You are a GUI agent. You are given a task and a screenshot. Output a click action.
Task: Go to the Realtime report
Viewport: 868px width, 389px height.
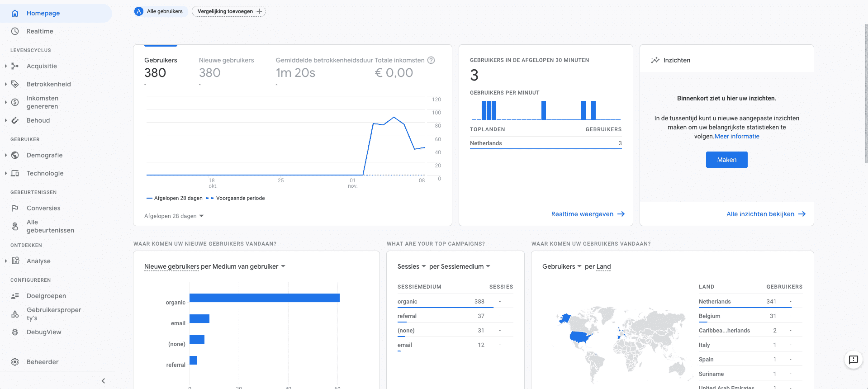pyautogui.click(x=56, y=31)
